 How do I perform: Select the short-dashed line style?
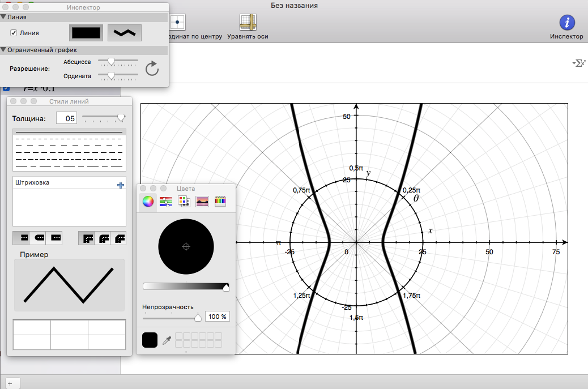click(x=69, y=139)
